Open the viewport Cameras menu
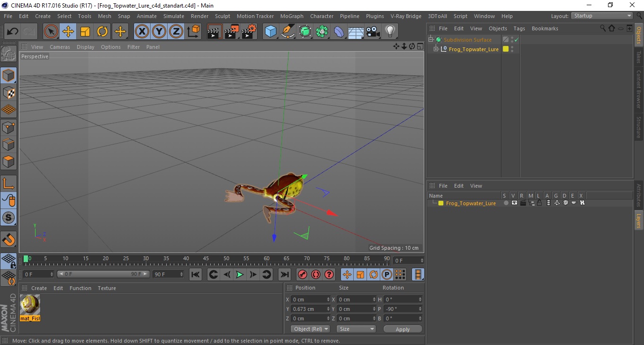644x345 pixels. (x=60, y=47)
